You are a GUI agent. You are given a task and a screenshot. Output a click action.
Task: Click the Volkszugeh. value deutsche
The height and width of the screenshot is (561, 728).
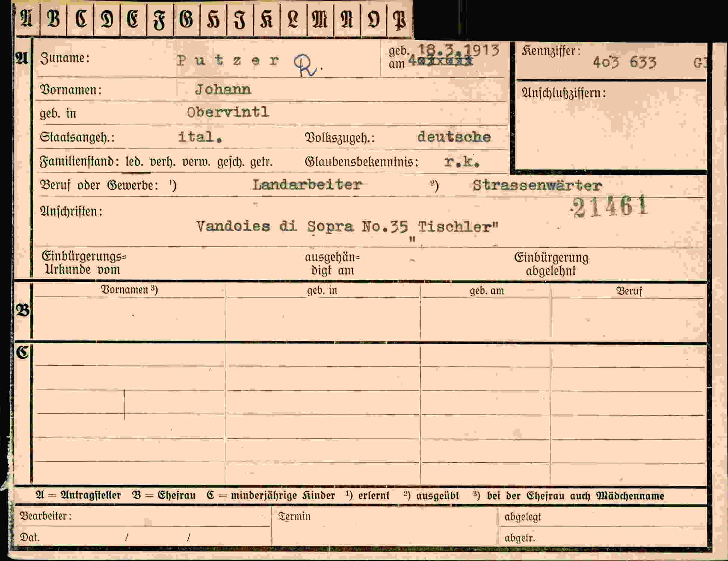click(x=454, y=137)
